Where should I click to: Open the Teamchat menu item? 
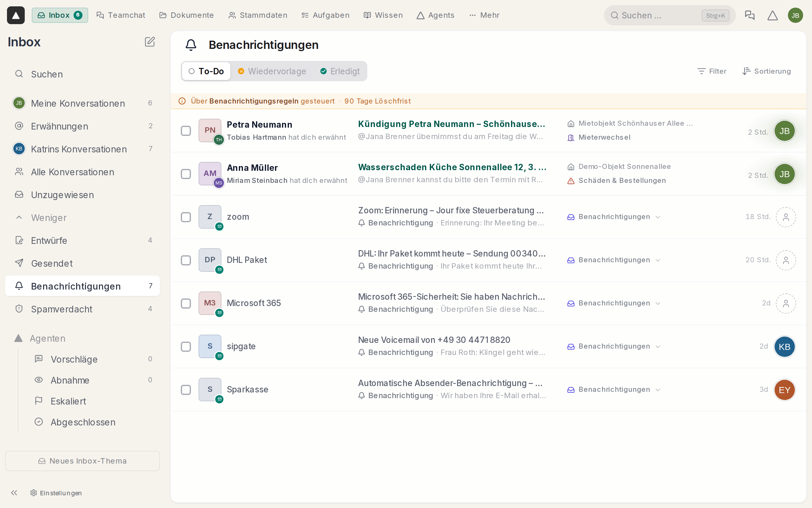click(x=121, y=15)
